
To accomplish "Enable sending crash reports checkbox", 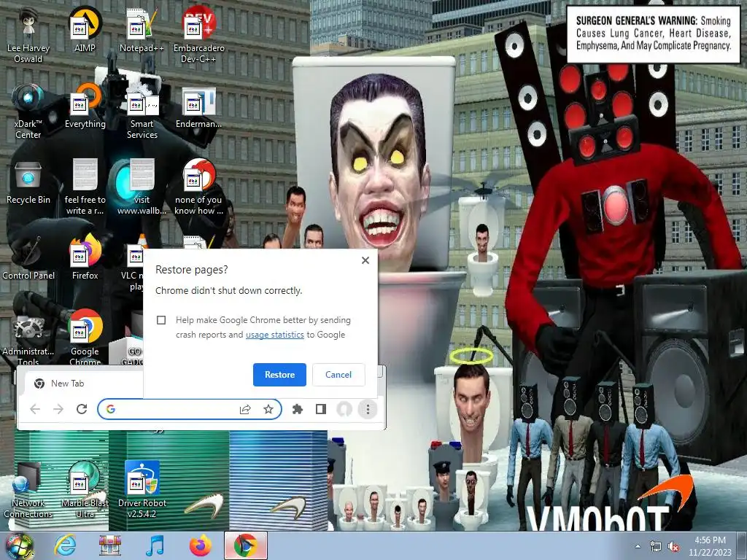I will click(x=161, y=320).
